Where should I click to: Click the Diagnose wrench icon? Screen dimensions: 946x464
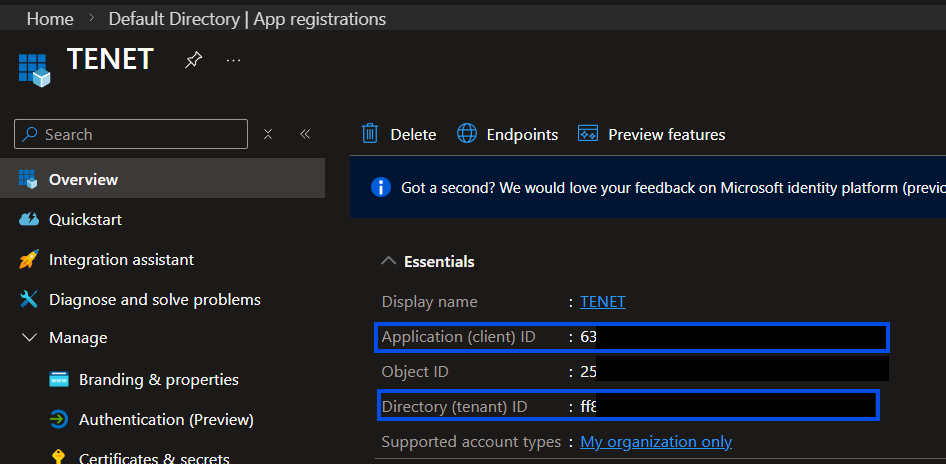(x=28, y=299)
